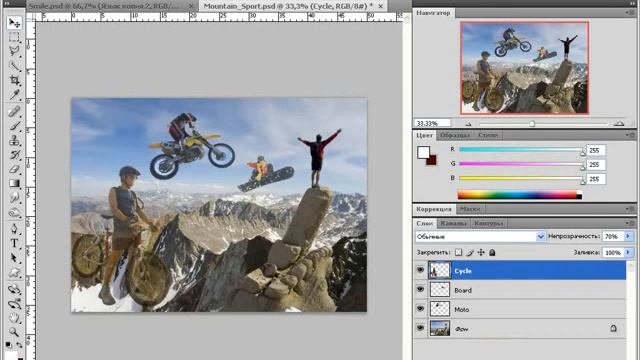Open the opacity slider arrow

pos(628,236)
